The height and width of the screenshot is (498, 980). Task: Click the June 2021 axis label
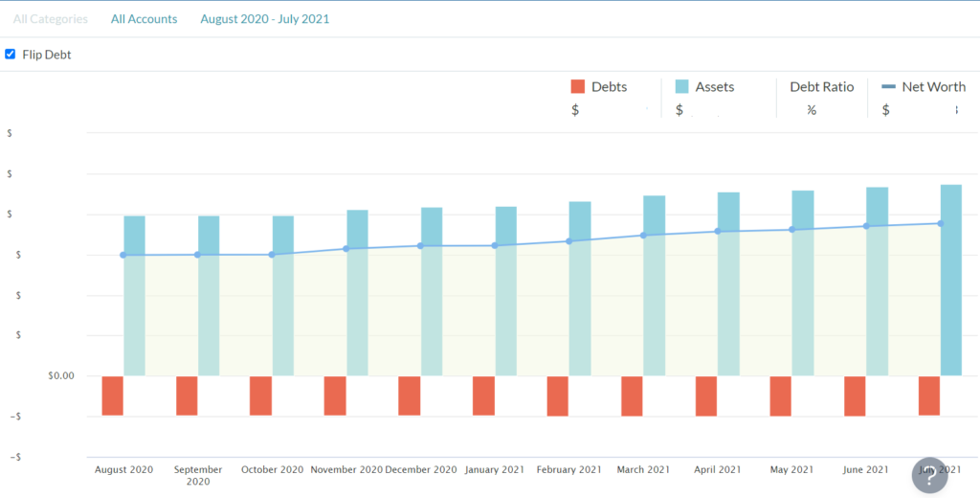pyautogui.click(x=866, y=469)
